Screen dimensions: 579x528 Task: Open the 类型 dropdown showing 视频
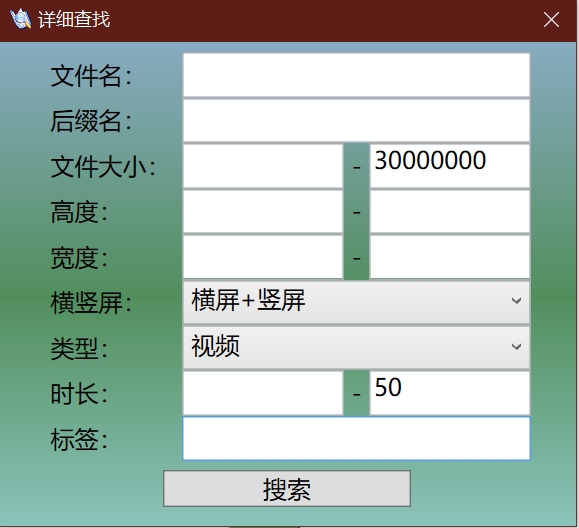click(x=356, y=347)
